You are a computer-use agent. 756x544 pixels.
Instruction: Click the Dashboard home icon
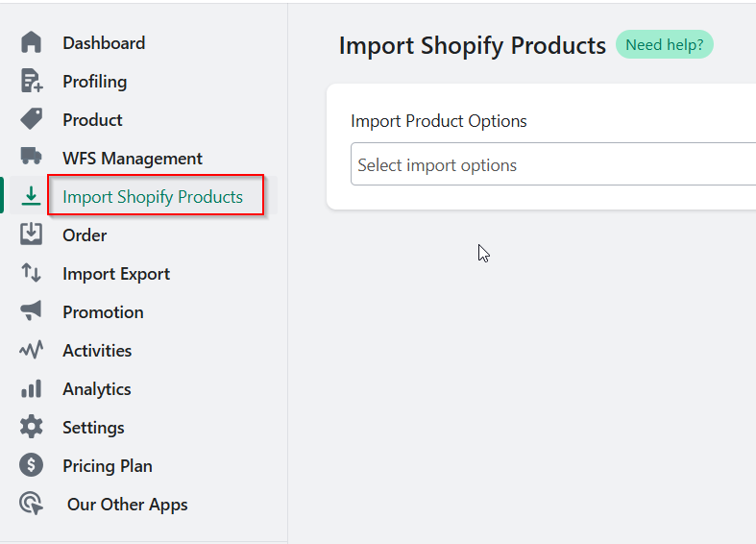point(32,42)
